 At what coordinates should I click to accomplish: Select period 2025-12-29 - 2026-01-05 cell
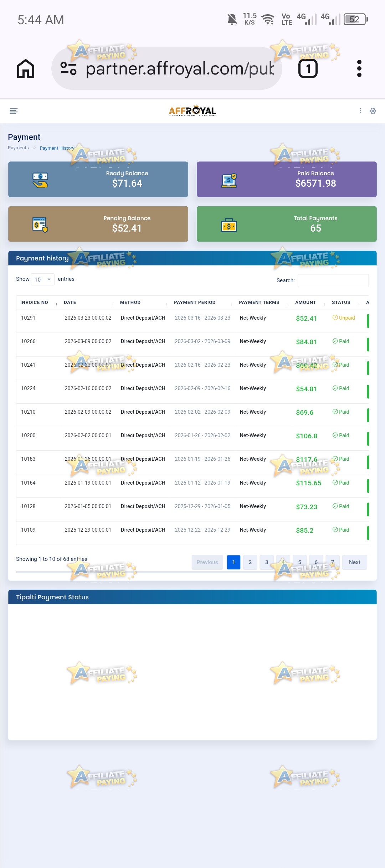pyautogui.click(x=202, y=506)
